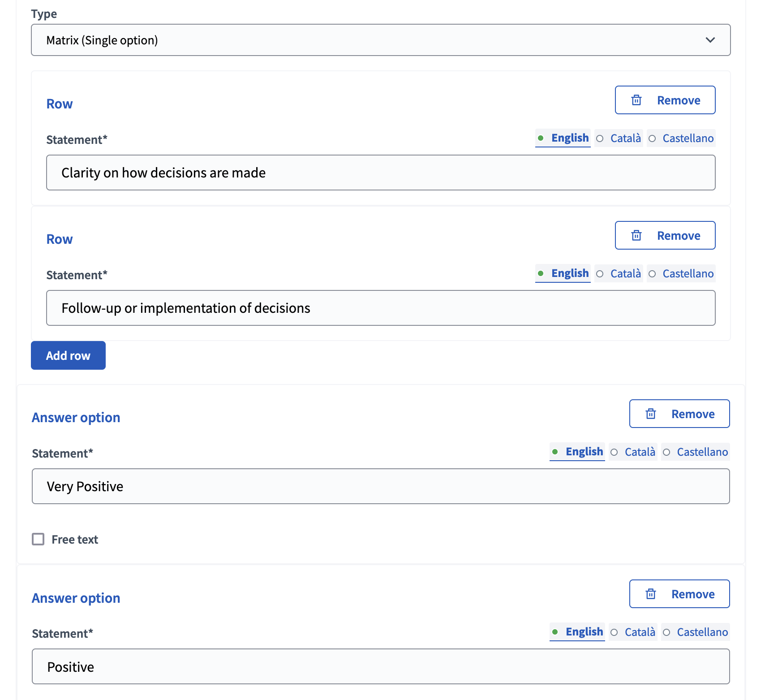Click the trash icon for the Very Positive answer option

click(651, 414)
